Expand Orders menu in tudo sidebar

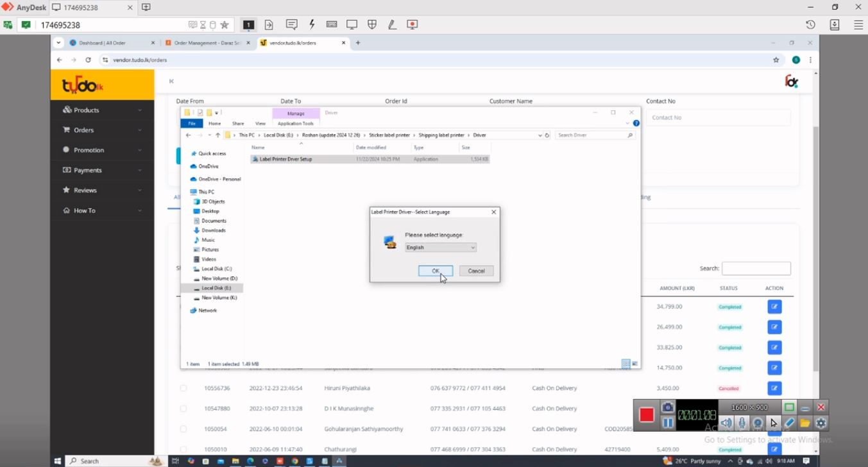pos(103,130)
